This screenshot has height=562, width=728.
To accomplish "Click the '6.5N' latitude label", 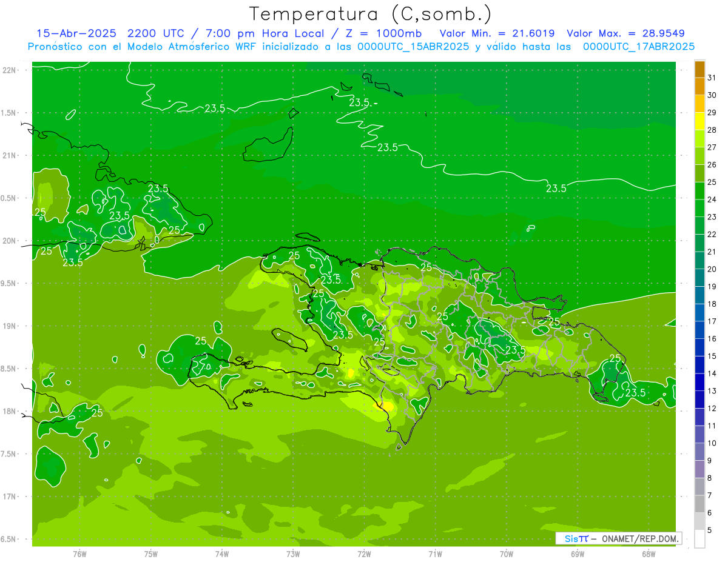I will (8, 539).
